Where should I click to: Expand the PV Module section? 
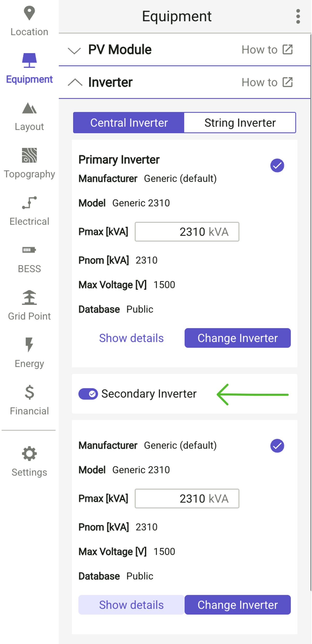coord(74,50)
